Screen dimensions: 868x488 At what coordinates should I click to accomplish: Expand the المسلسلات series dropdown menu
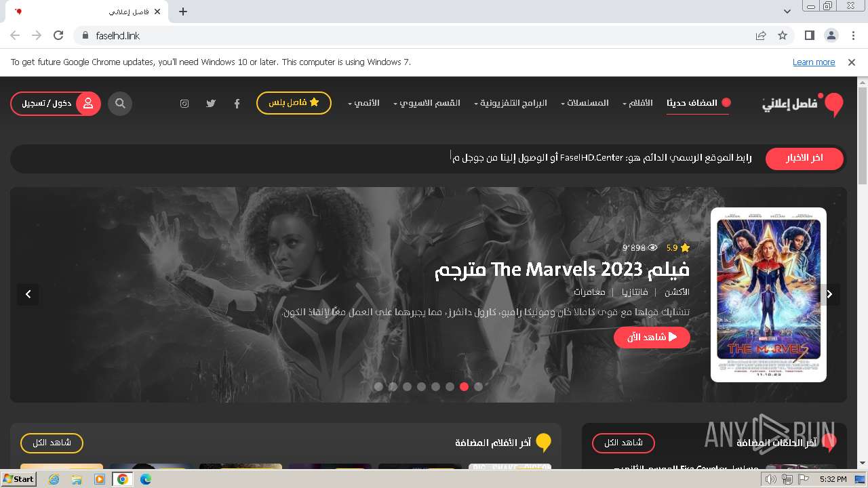pyautogui.click(x=585, y=103)
